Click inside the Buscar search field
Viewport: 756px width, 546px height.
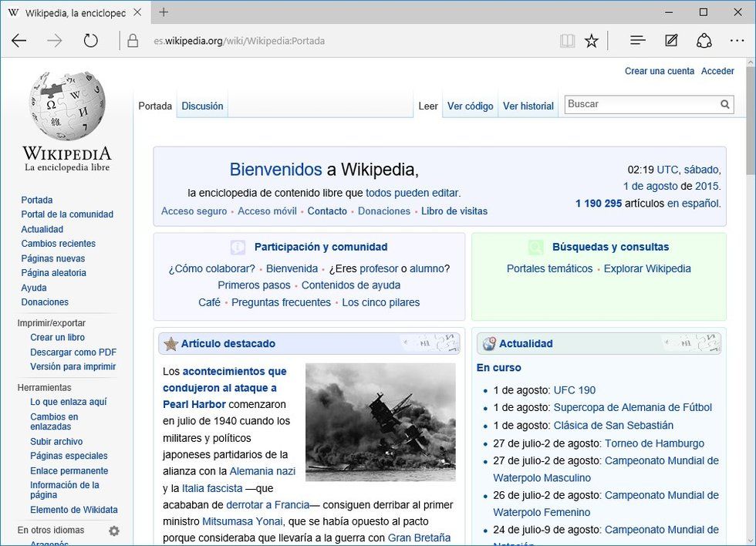(x=640, y=104)
